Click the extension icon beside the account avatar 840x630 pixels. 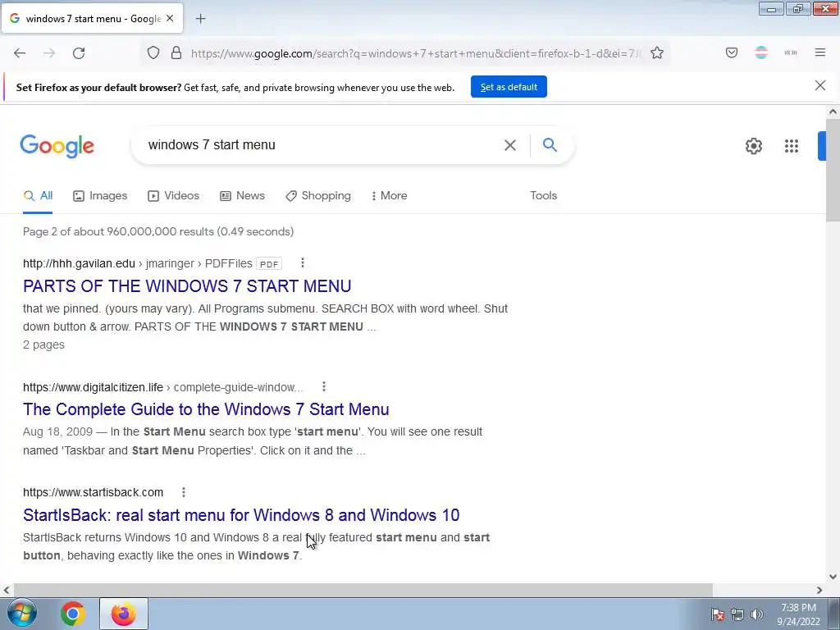791,52
